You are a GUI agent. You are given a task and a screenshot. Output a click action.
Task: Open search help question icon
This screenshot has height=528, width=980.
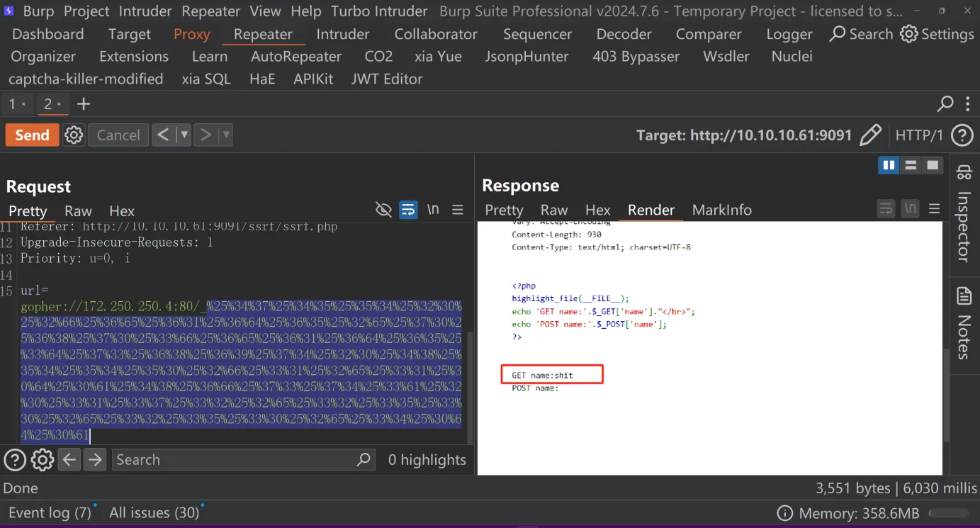point(15,459)
